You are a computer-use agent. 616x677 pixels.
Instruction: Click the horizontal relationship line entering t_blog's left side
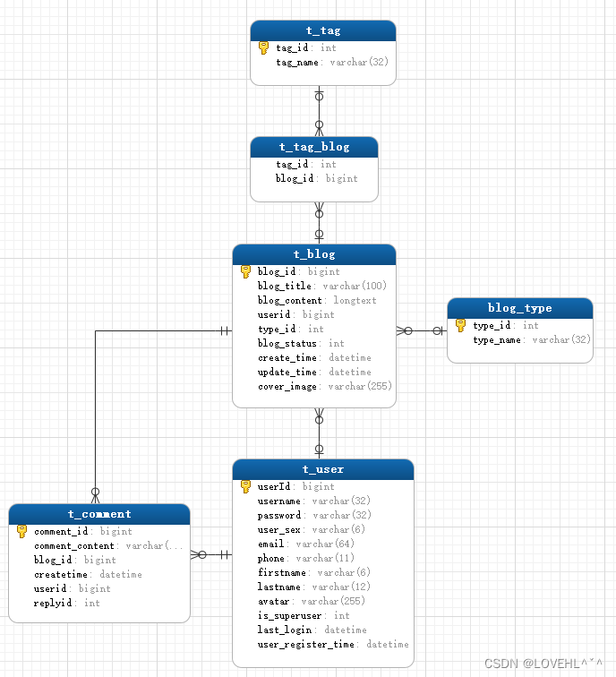(x=164, y=330)
